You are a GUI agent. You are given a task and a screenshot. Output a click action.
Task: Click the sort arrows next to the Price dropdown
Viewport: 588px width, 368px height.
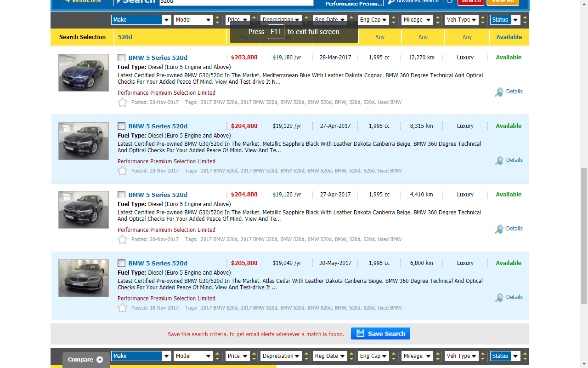(254, 20)
